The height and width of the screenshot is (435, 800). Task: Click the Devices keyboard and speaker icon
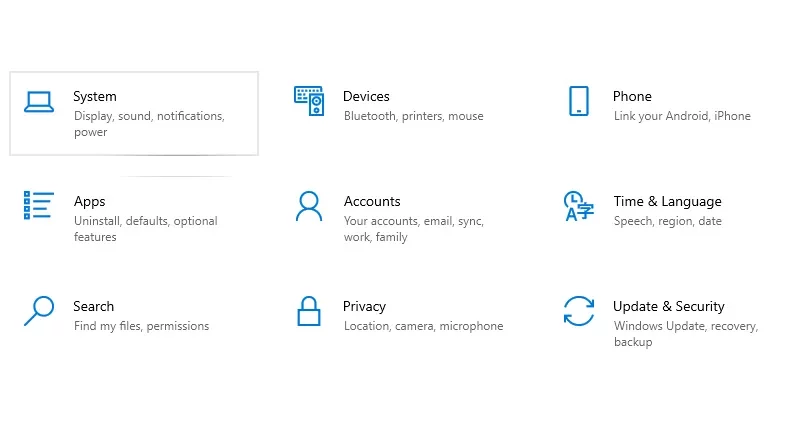point(309,101)
